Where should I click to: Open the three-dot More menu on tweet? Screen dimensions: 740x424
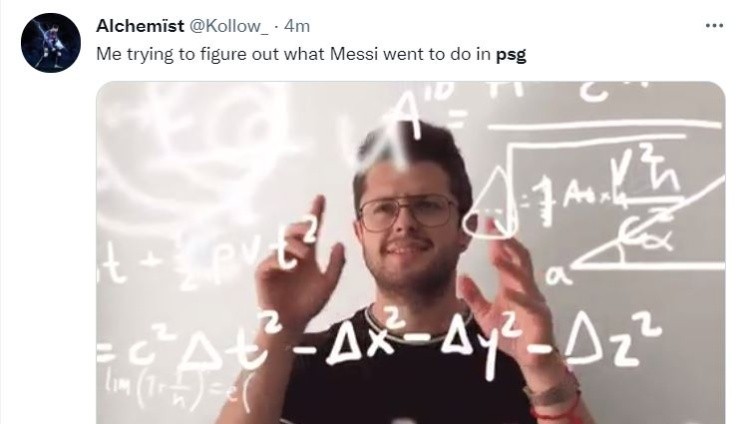pos(714,26)
